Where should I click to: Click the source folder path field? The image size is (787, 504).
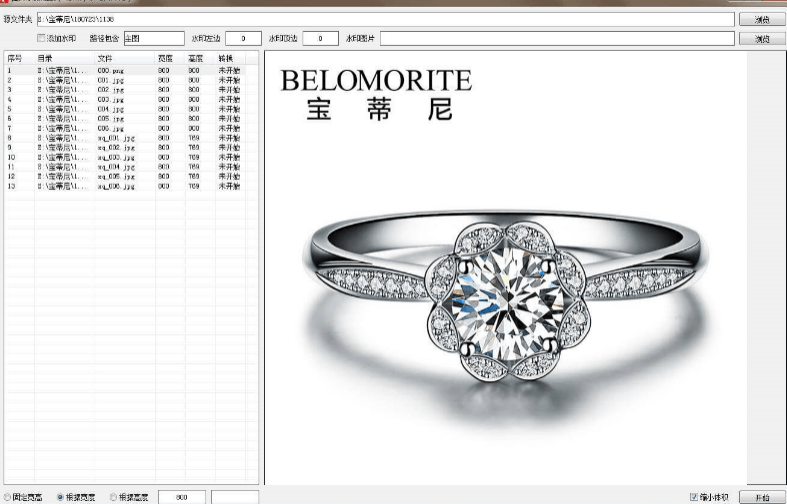(385, 19)
